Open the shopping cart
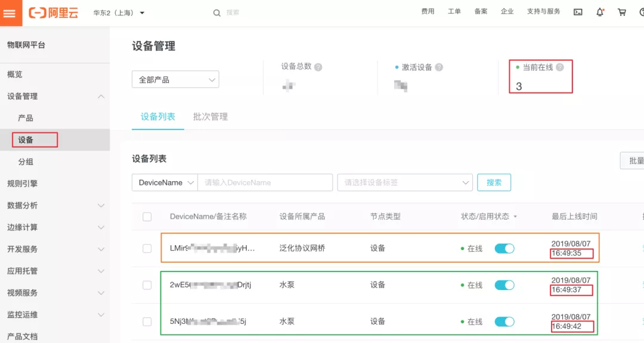The image size is (644, 343). point(622,13)
